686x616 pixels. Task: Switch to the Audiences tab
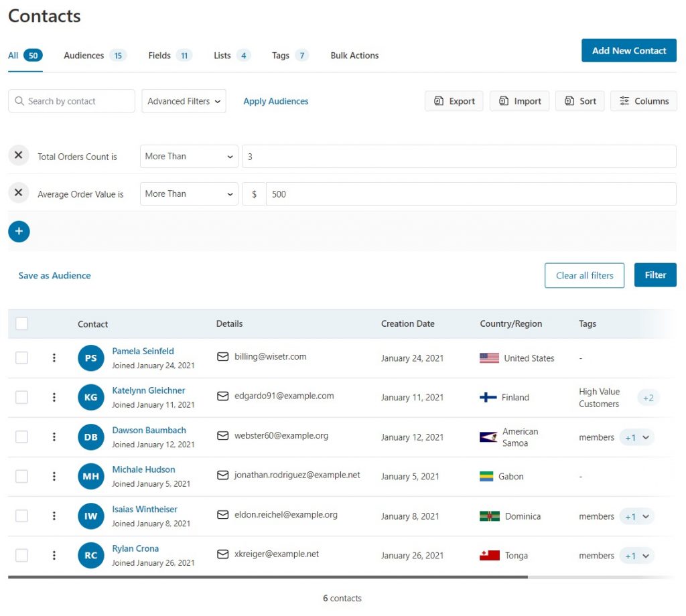click(x=95, y=56)
